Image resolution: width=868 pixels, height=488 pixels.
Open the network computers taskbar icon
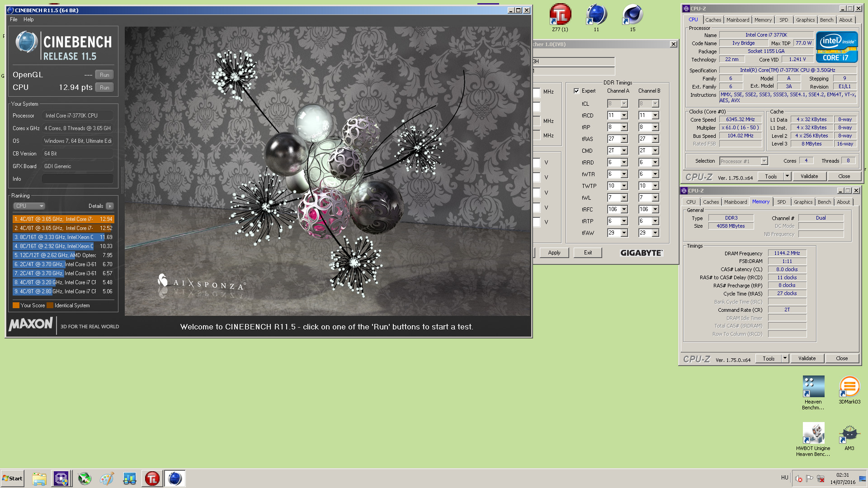pos(130,479)
